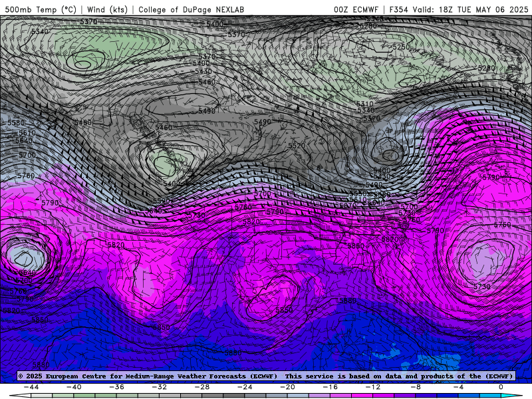
Task: Click the '-44' color scale label
Action: [31, 387]
